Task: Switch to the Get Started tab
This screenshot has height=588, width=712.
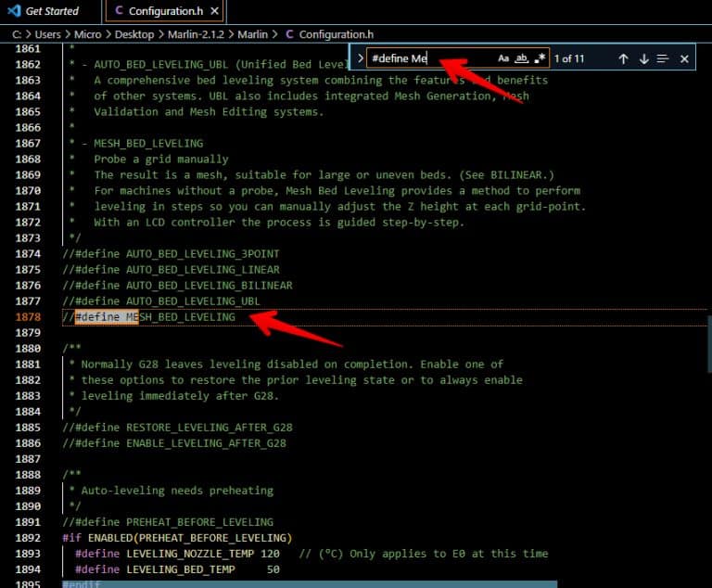Action: [x=52, y=11]
